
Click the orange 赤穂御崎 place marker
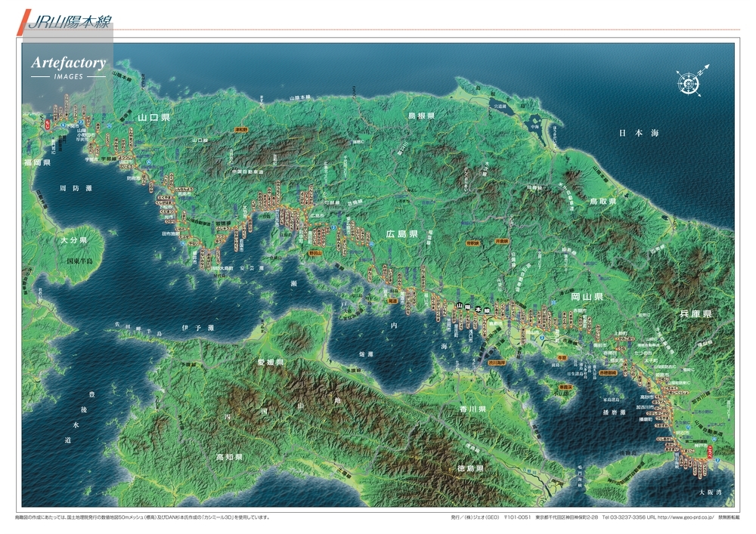(x=607, y=373)
